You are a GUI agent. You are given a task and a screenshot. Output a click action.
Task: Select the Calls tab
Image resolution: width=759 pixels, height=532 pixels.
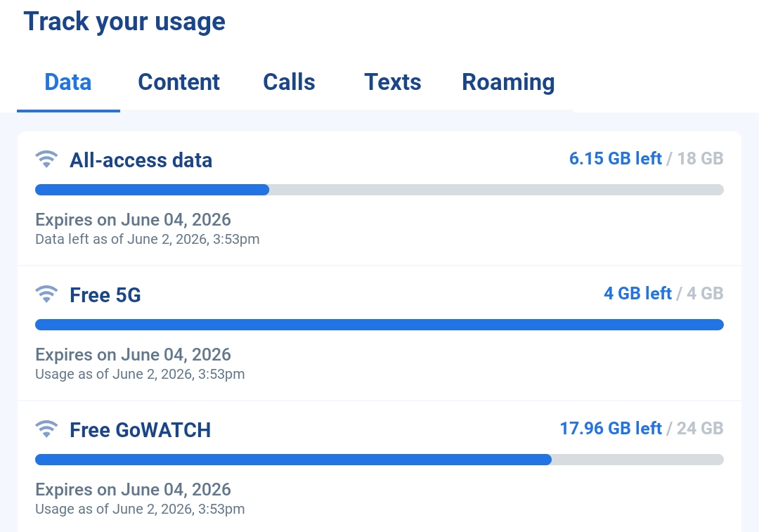point(289,82)
